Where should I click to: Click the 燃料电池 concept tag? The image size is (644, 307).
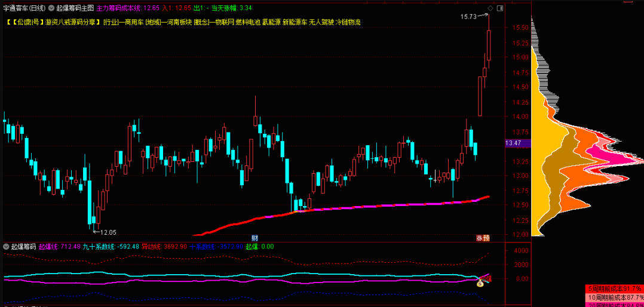pyautogui.click(x=249, y=22)
